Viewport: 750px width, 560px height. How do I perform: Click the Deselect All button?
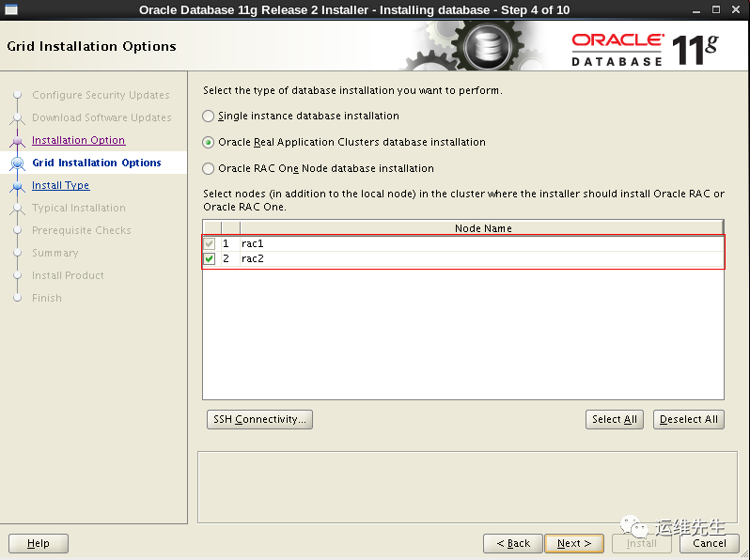689,419
